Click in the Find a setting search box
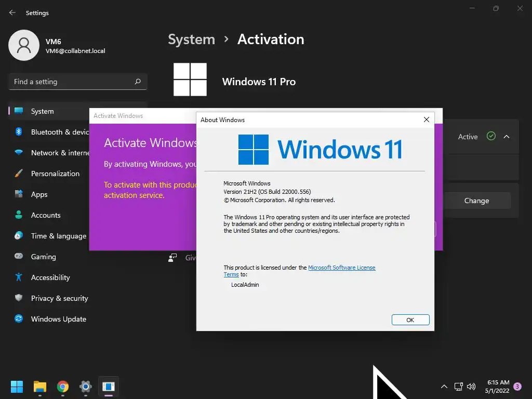Screen dimensions: 532x399 tap(78, 82)
